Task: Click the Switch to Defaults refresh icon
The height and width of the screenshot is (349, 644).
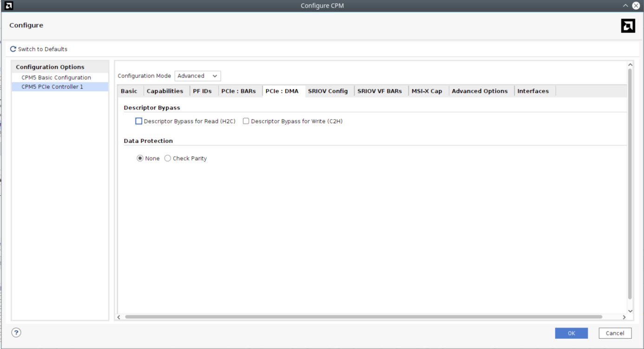Action: click(13, 49)
